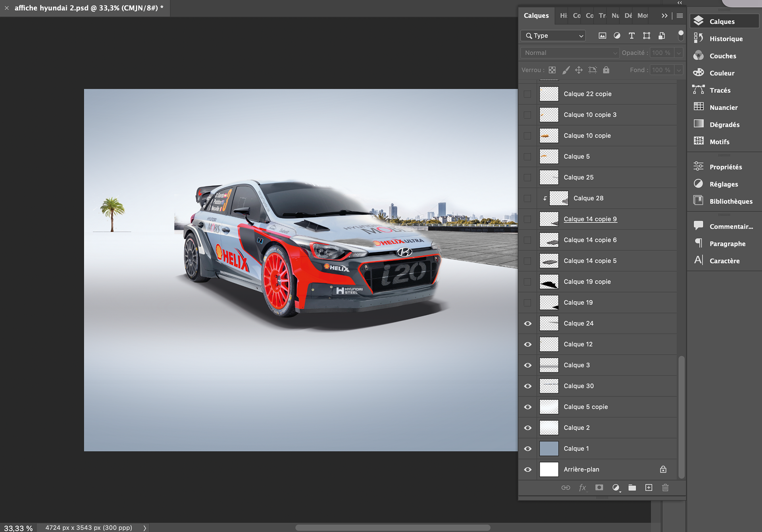Open the fx layer style menu

click(582, 488)
